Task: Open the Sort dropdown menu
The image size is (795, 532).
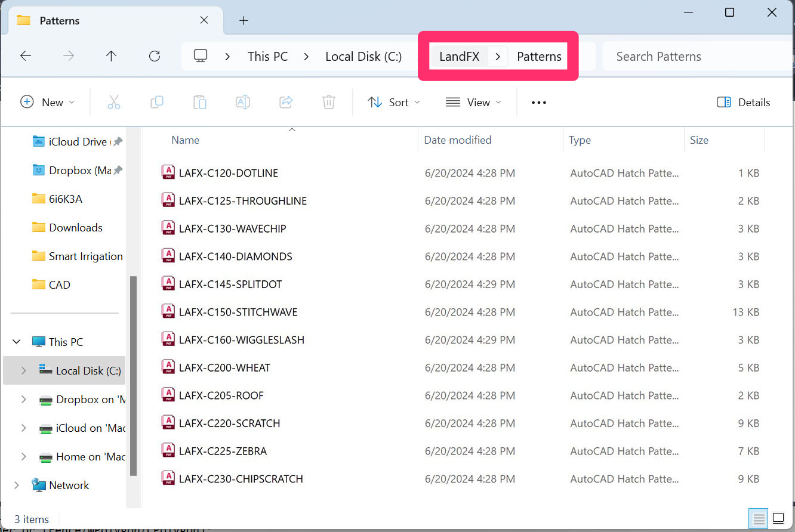Action: point(394,102)
